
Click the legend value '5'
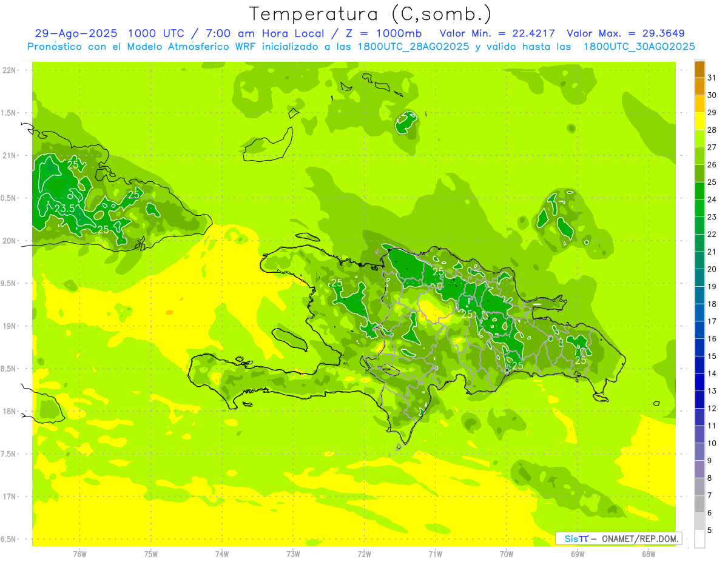(x=710, y=530)
